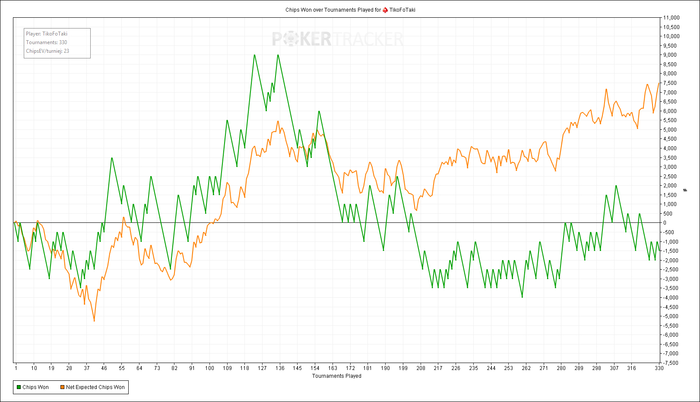The width and height of the screenshot is (700, 402).
Task: Click the x-axis tick label "217"
Action: [438, 368]
